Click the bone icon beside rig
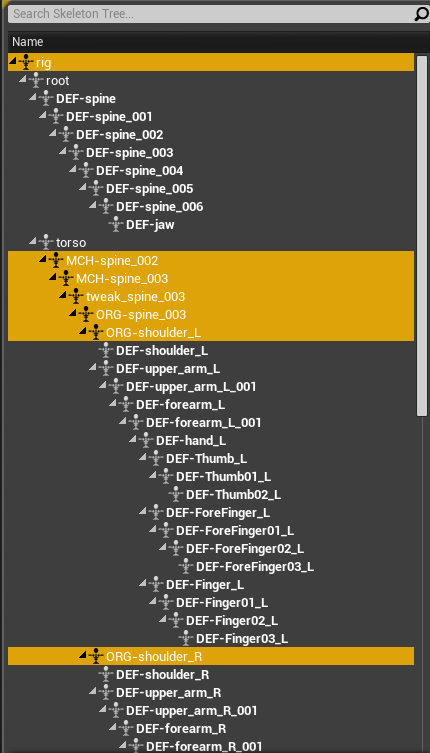Image resolution: width=430 pixels, height=753 pixels. click(x=26, y=62)
